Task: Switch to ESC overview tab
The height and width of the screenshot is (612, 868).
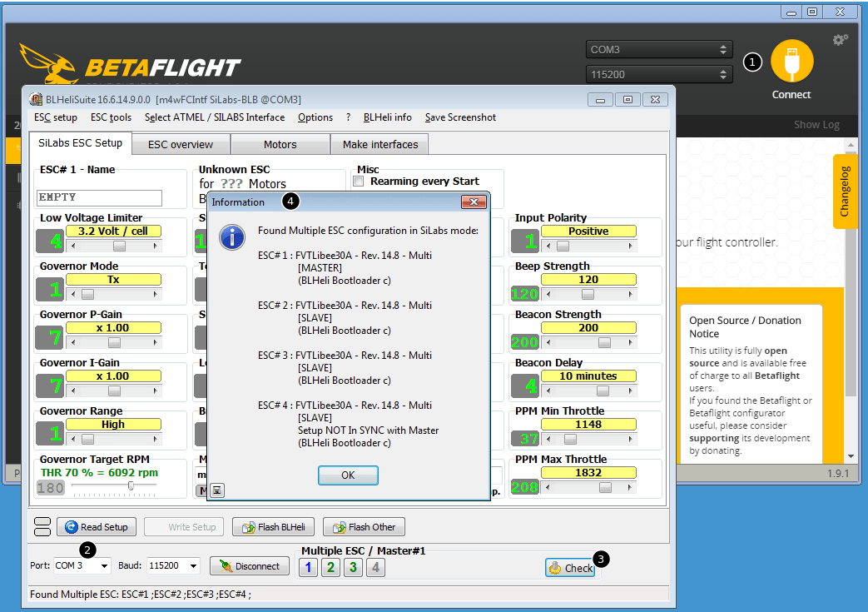Action: pyautogui.click(x=180, y=144)
